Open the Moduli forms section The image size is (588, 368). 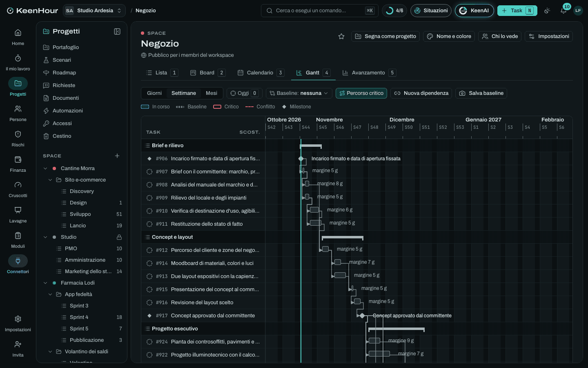18,240
